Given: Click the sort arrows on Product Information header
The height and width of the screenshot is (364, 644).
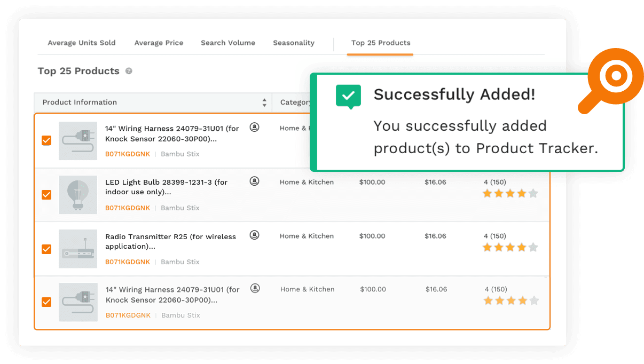Looking at the screenshot, I should [x=264, y=102].
